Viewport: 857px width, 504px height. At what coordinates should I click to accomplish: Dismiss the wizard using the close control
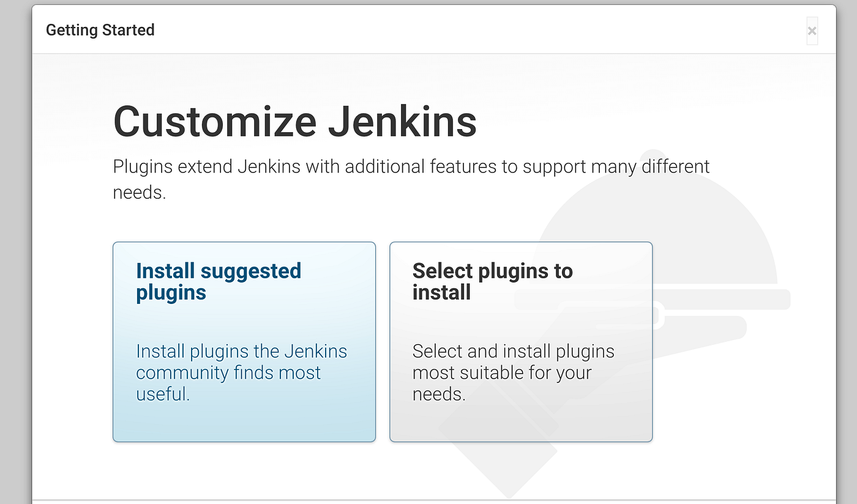(812, 31)
